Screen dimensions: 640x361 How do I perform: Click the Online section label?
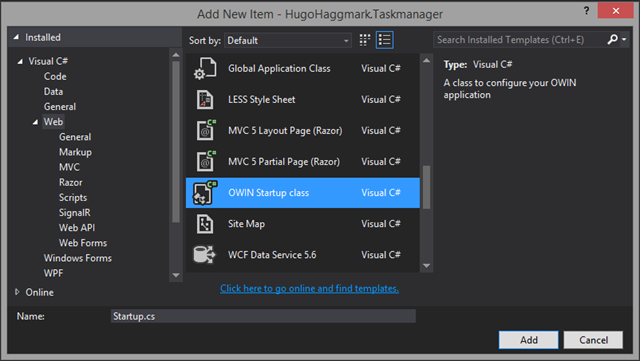(40, 292)
